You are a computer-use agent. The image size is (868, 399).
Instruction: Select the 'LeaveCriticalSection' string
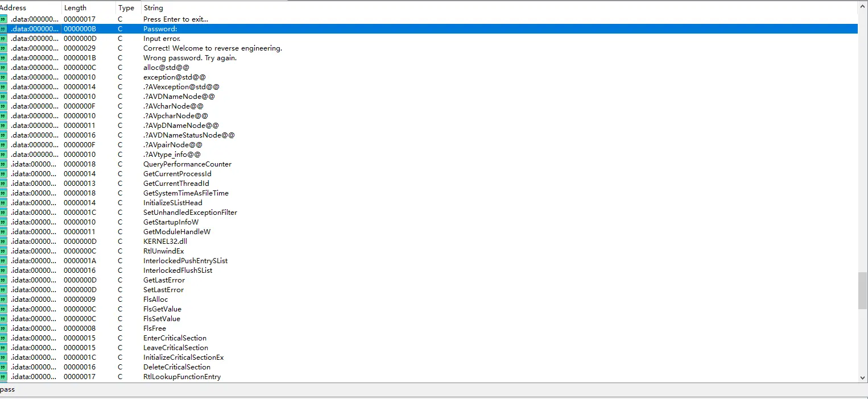[x=176, y=348]
